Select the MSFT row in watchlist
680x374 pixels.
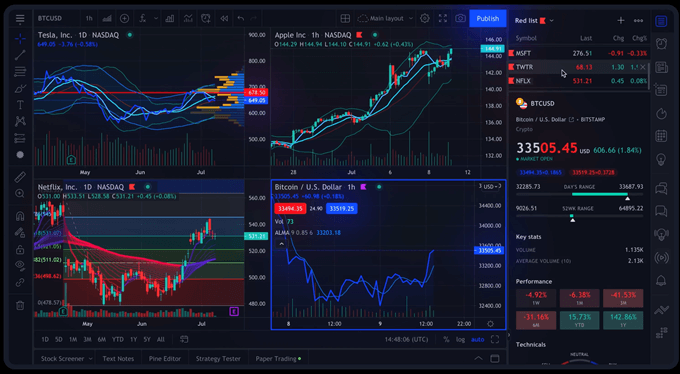579,53
